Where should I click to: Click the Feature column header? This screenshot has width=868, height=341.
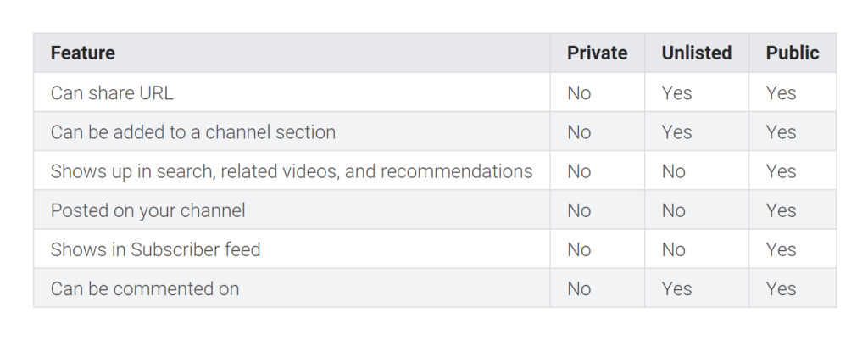(83, 53)
